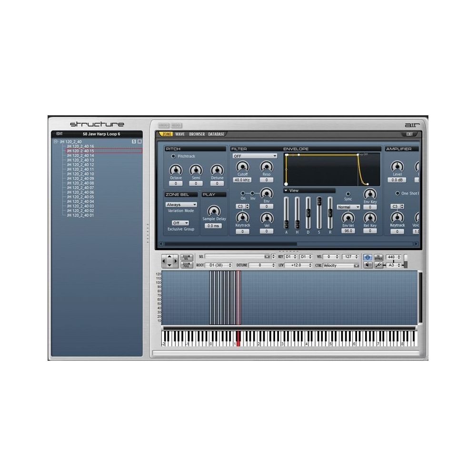Click the Zoom Full icon

(x=187, y=265)
